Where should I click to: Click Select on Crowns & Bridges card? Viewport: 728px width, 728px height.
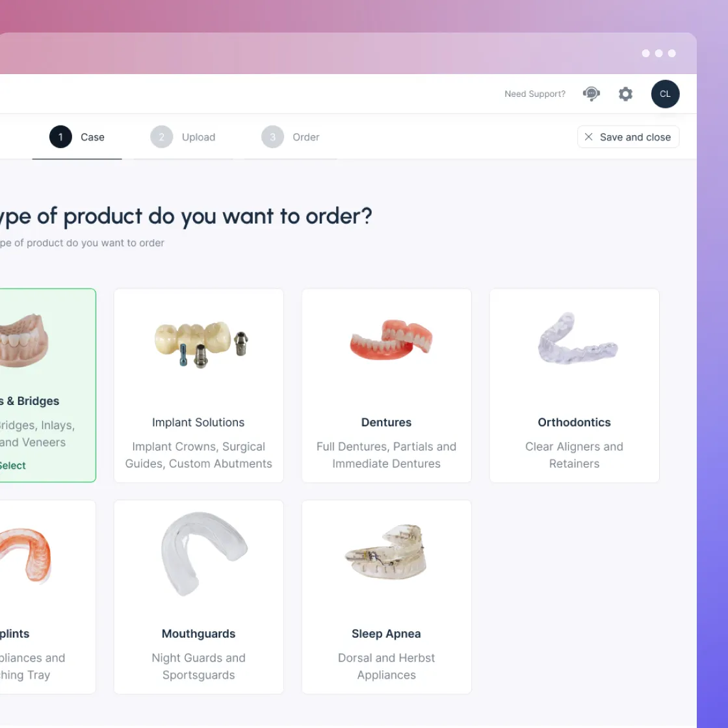pos(12,465)
